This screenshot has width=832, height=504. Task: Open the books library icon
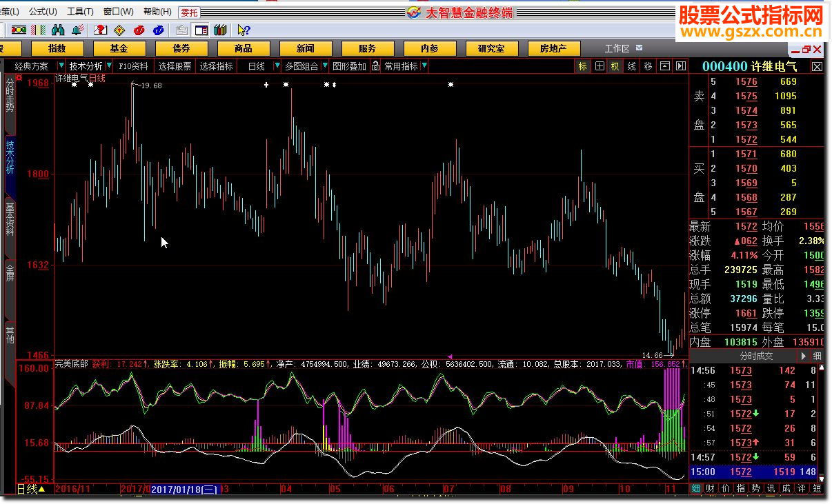[x=221, y=30]
